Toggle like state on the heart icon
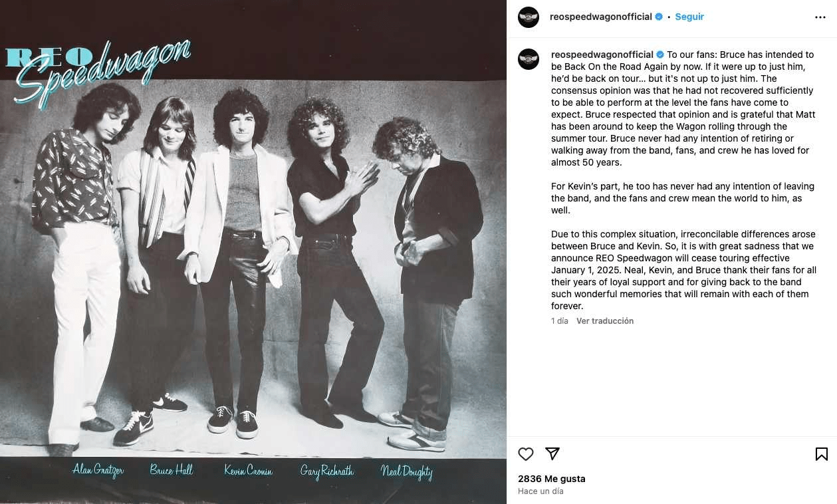837x504 pixels. pos(525,453)
